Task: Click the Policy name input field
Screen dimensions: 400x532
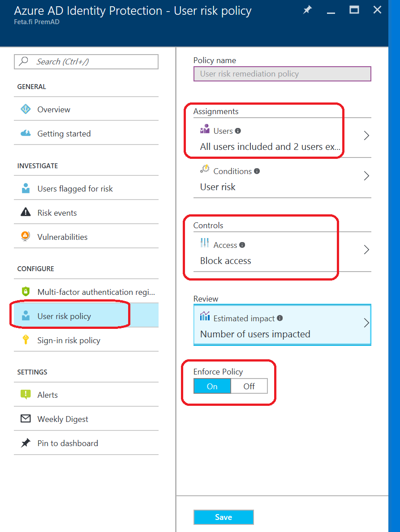Action: 282,73
